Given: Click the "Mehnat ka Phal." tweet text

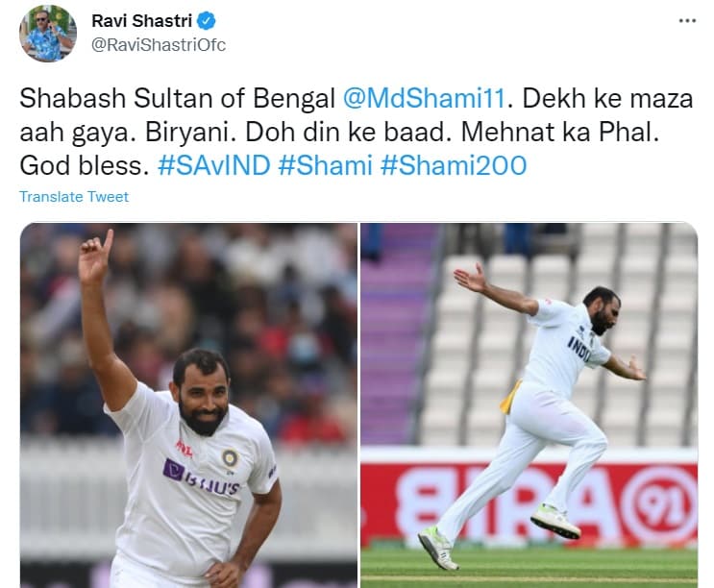Looking at the screenshot, I should 560,133.
